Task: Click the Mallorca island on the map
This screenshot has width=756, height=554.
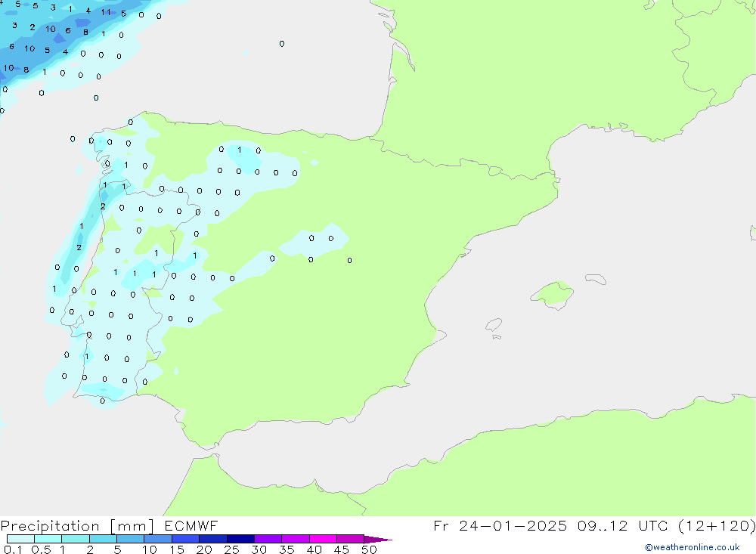Action: (x=553, y=294)
